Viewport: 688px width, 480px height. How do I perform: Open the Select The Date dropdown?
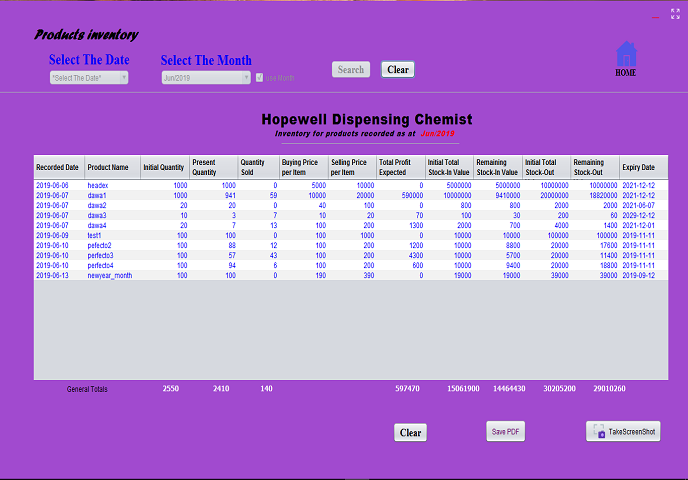tap(89, 77)
